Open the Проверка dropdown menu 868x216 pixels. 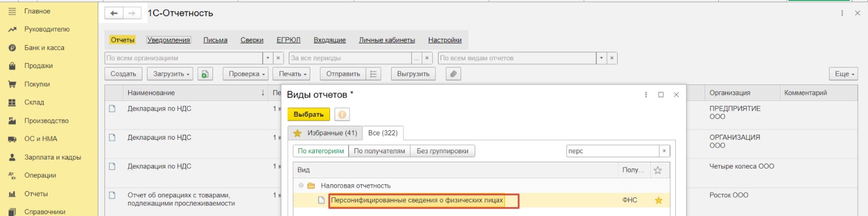pos(245,74)
